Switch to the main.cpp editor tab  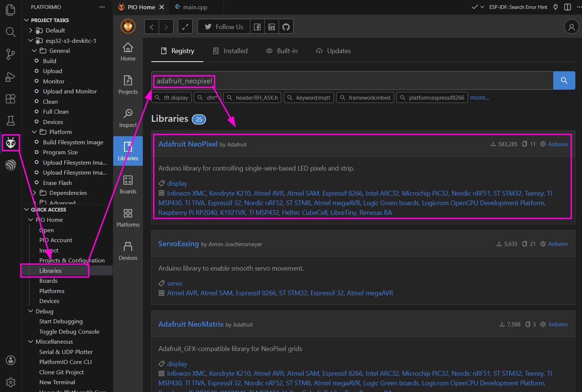tap(191, 7)
